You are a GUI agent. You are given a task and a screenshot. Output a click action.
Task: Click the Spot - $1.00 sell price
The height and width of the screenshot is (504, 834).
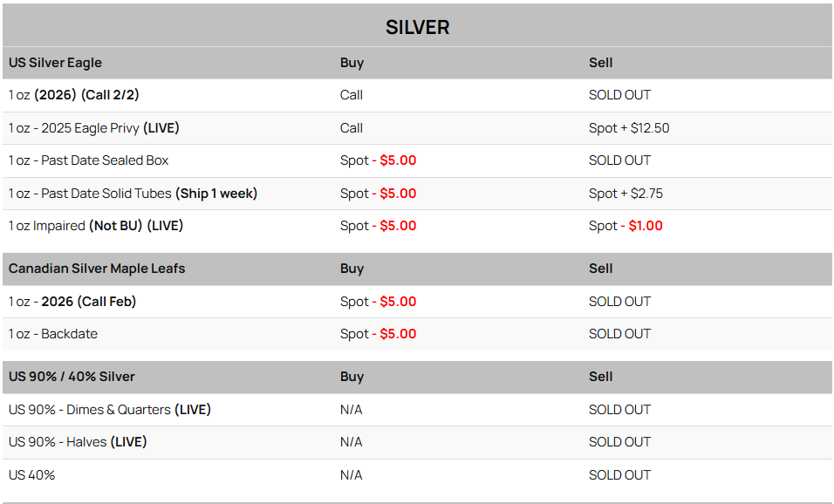coord(625,226)
